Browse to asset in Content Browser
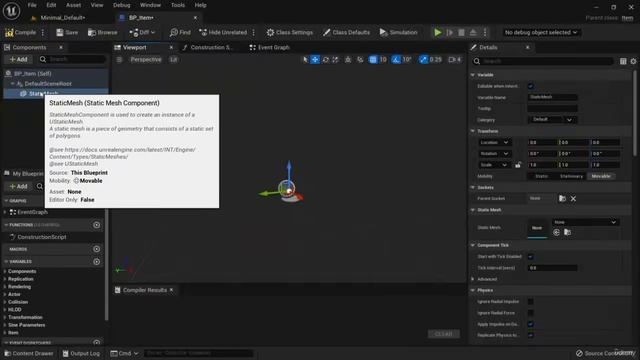The width and height of the screenshot is (640, 360). click(x=102, y=32)
